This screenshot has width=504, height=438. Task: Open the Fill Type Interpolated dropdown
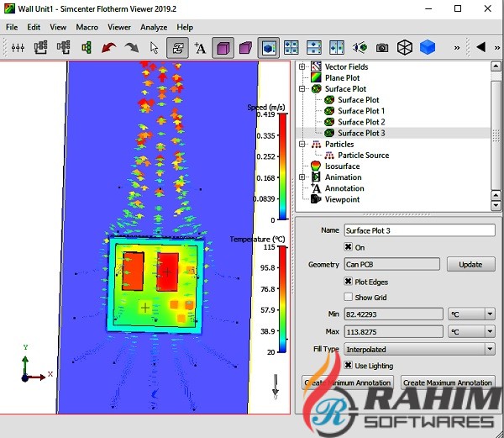[419, 349]
